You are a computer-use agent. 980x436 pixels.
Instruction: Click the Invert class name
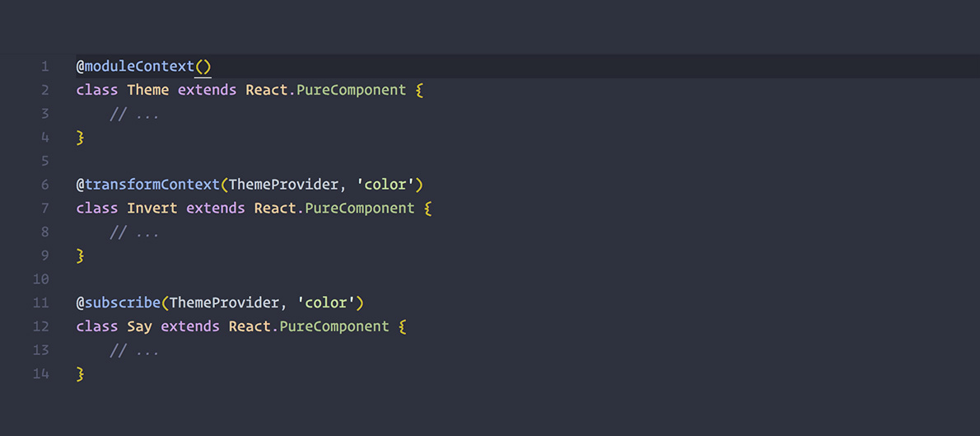click(152, 209)
